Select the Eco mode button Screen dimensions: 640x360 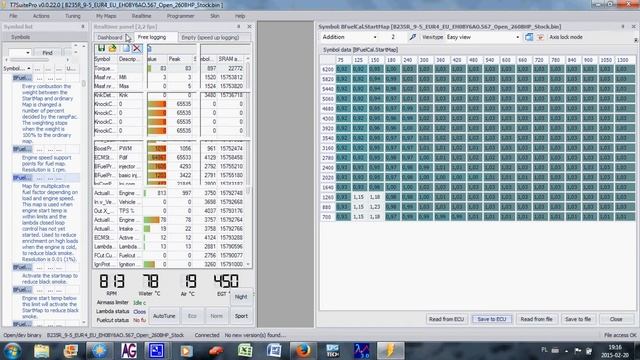tap(192, 316)
